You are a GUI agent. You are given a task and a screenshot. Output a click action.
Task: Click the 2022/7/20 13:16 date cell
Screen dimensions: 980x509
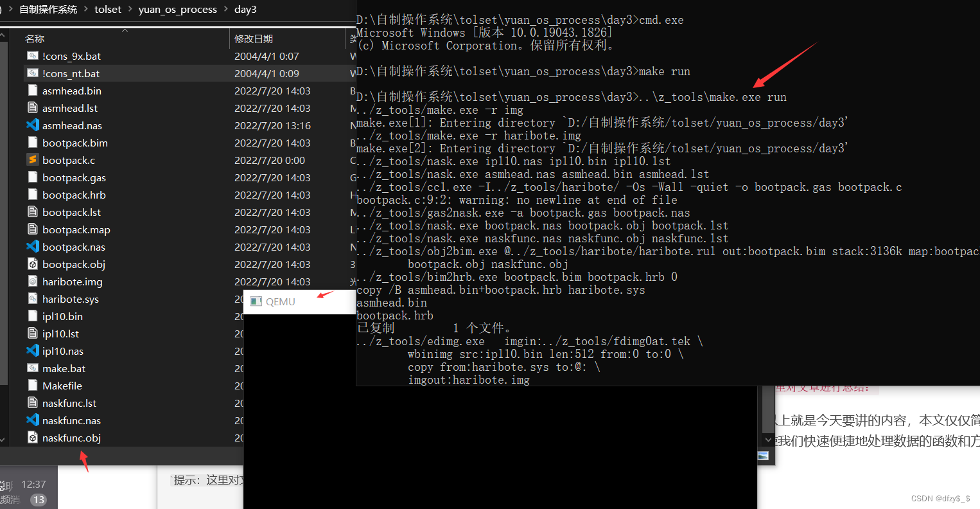272,125
